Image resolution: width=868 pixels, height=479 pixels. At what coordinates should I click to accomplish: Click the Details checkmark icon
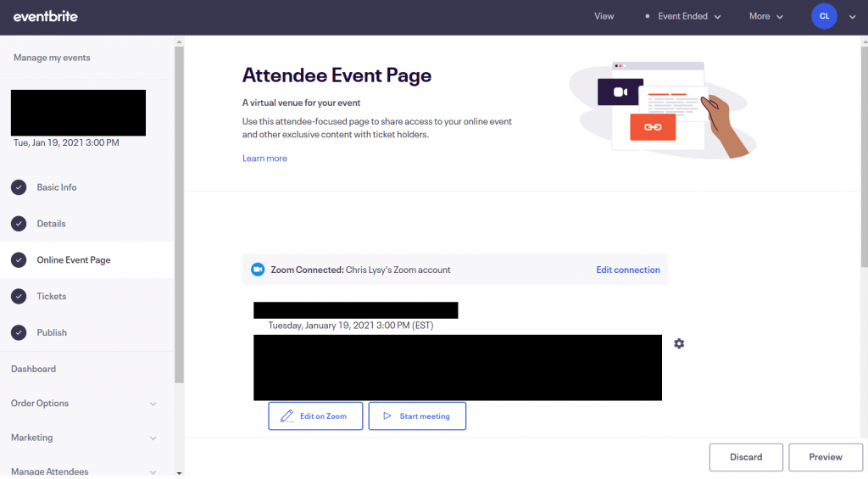[x=19, y=224]
